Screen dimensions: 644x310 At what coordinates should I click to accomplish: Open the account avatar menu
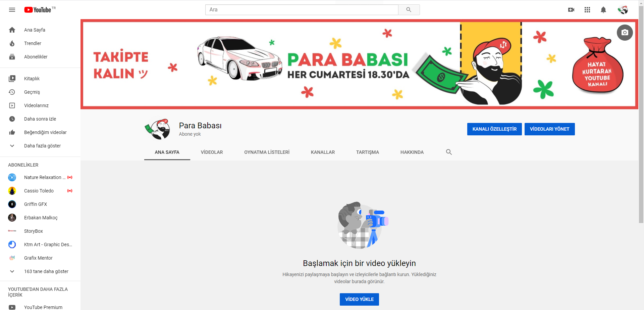click(x=623, y=10)
